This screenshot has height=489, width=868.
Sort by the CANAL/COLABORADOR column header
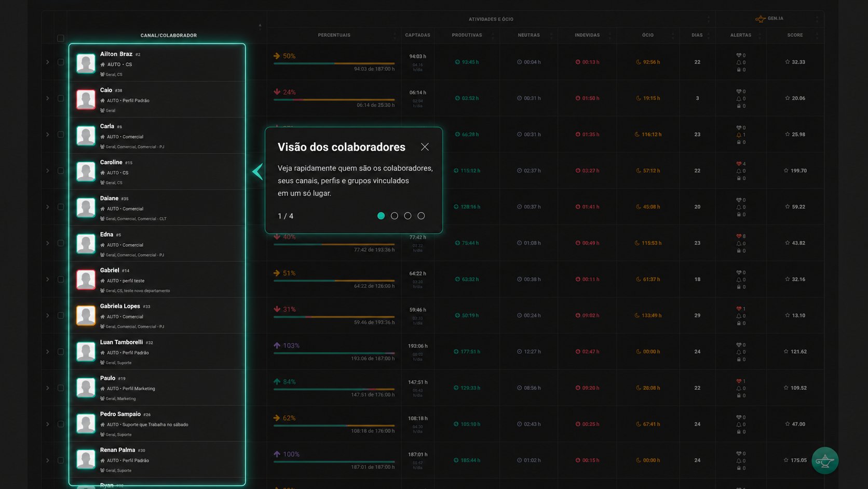point(169,35)
